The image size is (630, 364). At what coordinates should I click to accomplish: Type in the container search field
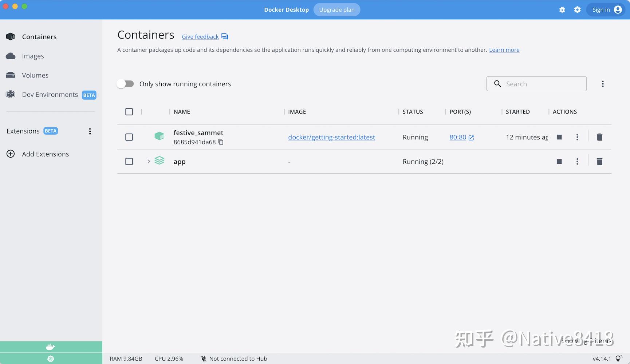coord(535,84)
